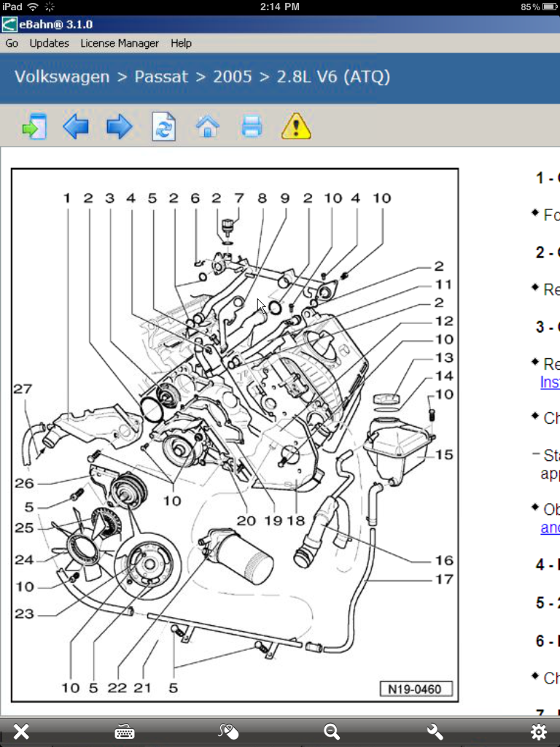Image resolution: width=560 pixels, height=747 pixels.
Task: Go back with the blue left arrow
Action: point(76,127)
